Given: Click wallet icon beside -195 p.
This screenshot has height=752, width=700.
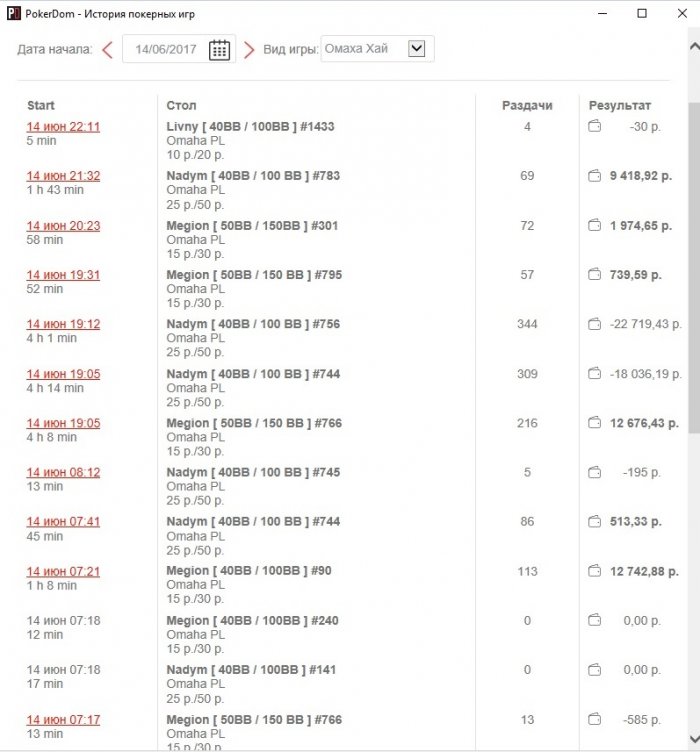Looking at the screenshot, I should [595, 472].
